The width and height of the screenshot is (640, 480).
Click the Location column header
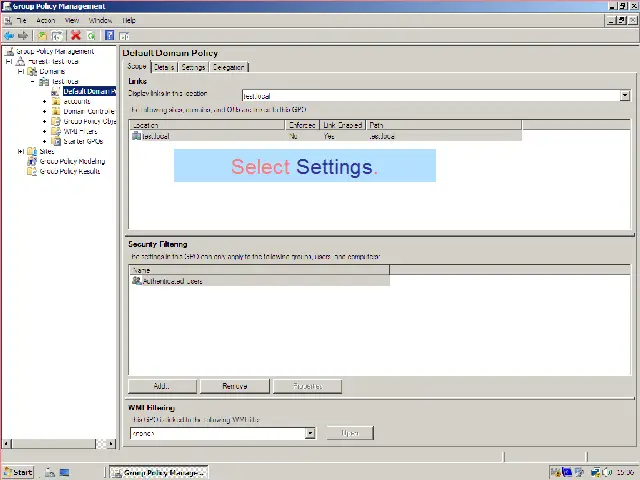[207, 125]
